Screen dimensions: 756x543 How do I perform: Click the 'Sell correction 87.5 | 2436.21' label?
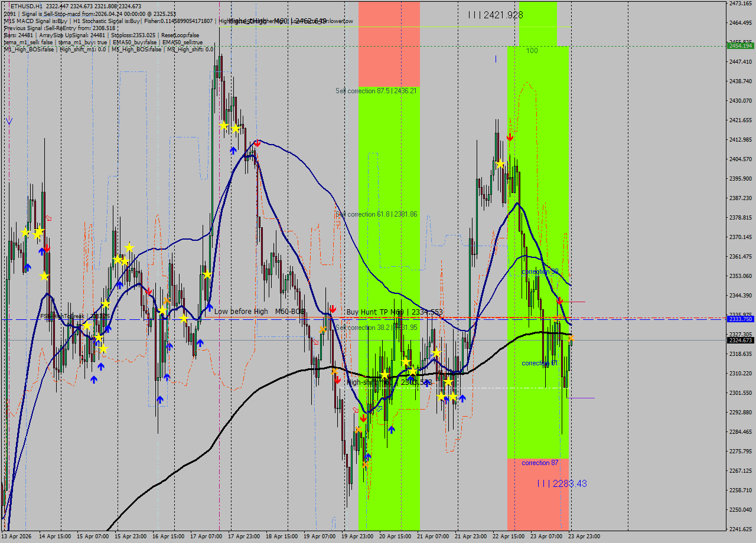[x=376, y=91]
